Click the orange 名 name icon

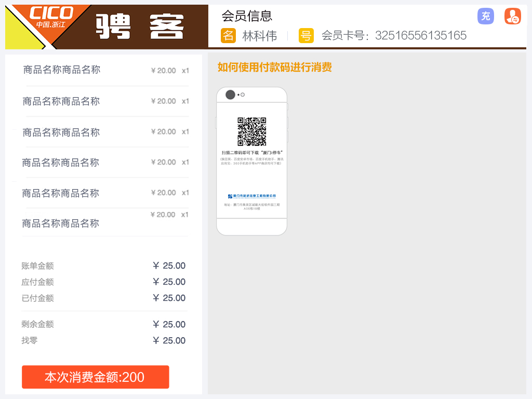pyautogui.click(x=228, y=35)
